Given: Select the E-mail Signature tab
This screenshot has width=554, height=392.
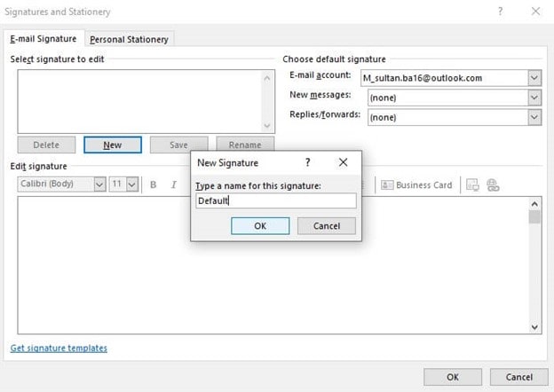Looking at the screenshot, I should pyautogui.click(x=44, y=39).
